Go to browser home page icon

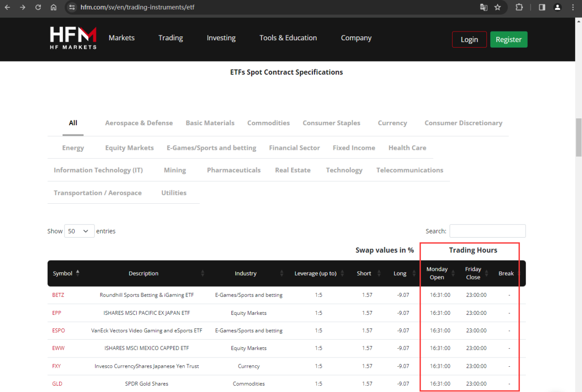[54, 7]
